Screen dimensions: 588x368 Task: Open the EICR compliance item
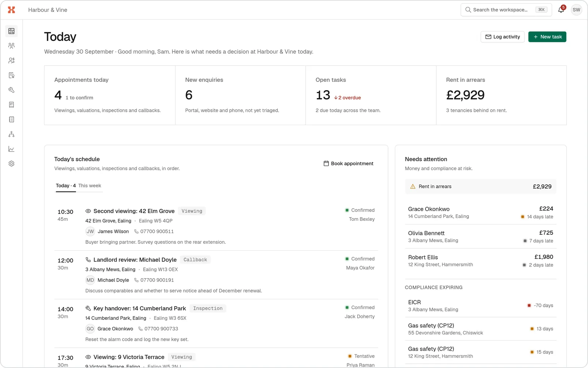click(481, 305)
